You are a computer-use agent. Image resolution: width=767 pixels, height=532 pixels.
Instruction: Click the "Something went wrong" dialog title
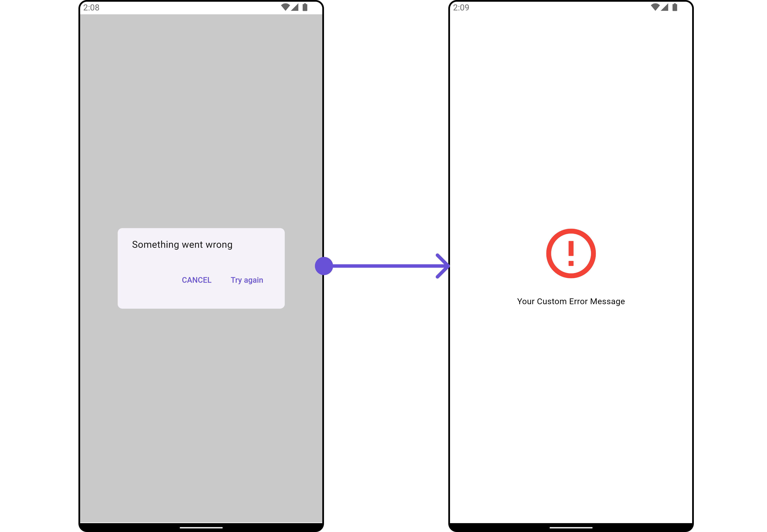pyautogui.click(x=182, y=245)
